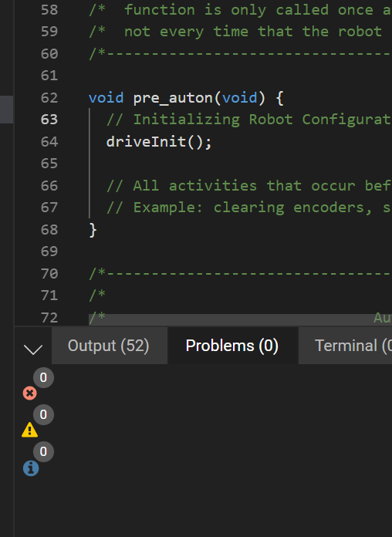Switch to the Output (52) tab
This screenshot has height=537, width=392.
109,345
